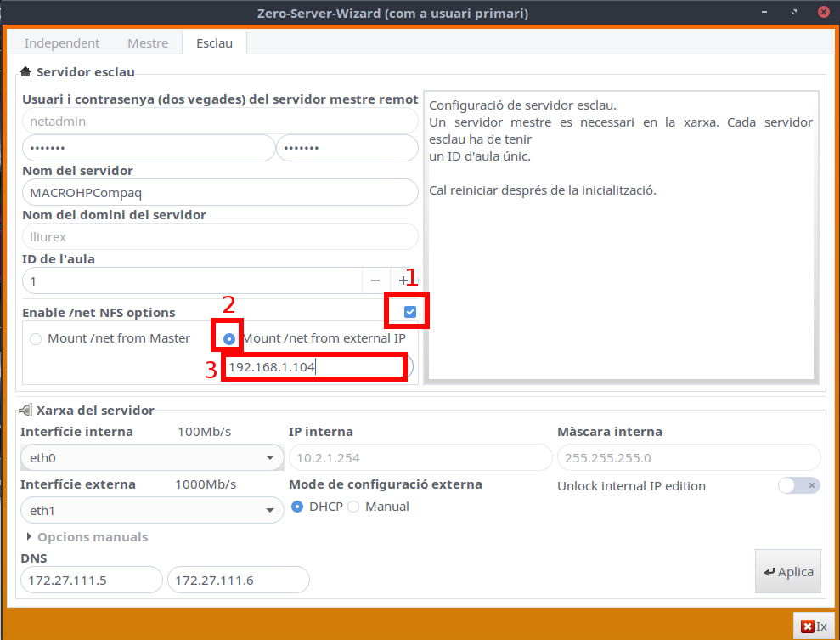Click the Aplica button
Screen dimensions: 840x640
787,572
